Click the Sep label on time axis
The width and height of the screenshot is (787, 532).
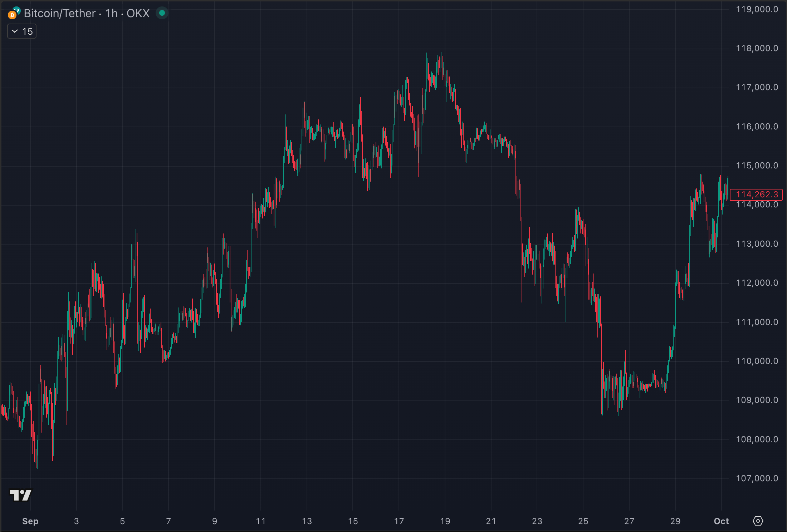(30, 521)
